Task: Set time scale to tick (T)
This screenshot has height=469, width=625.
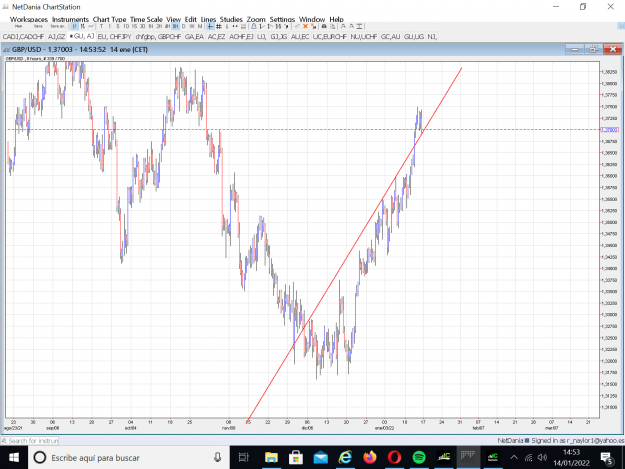Action: (101, 26)
